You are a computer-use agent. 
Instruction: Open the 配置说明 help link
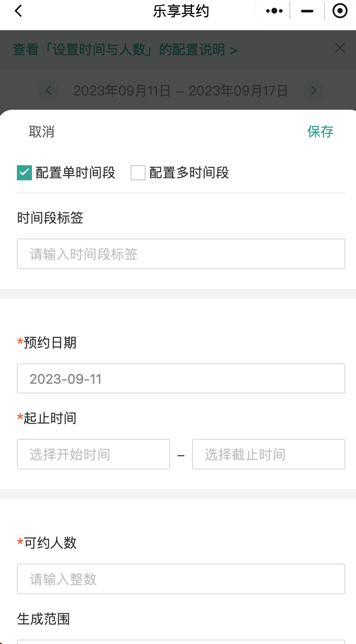coord(125,50)
